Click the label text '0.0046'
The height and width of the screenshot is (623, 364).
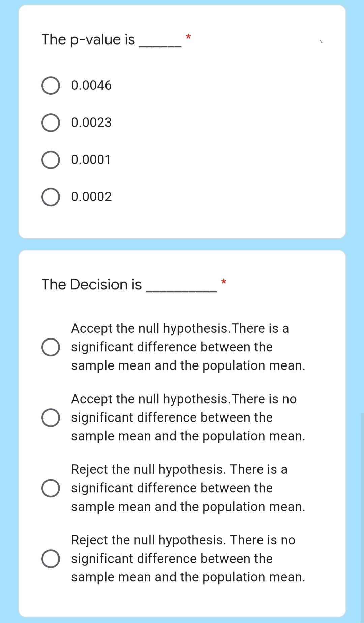tap(91, 85)
